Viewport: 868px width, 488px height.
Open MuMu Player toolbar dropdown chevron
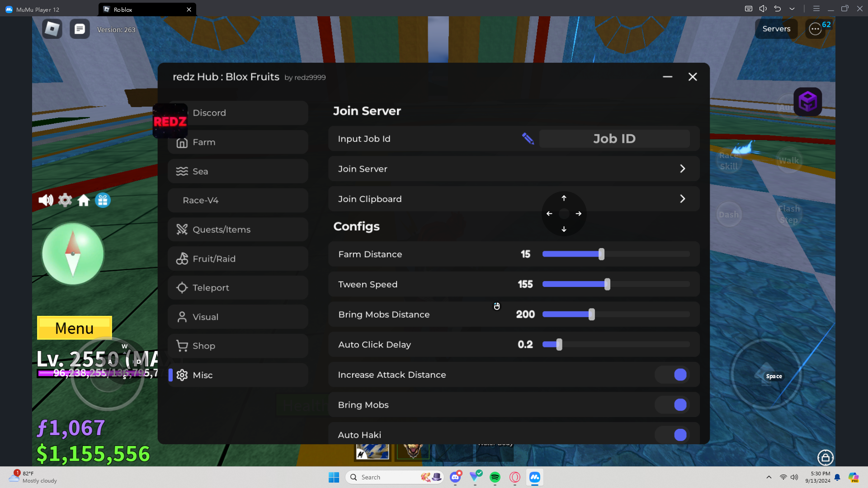click(x=792, y=9)
